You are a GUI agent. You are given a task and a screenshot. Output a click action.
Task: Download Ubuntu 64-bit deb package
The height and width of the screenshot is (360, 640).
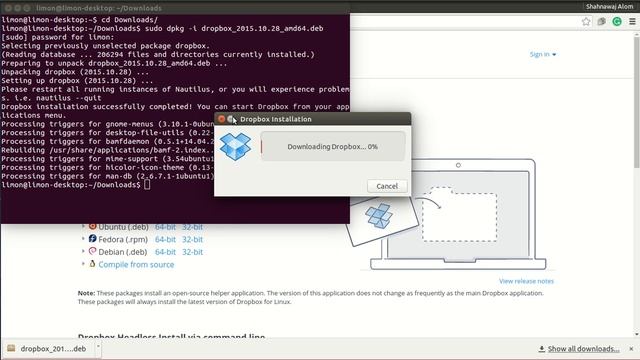(165, 227)
